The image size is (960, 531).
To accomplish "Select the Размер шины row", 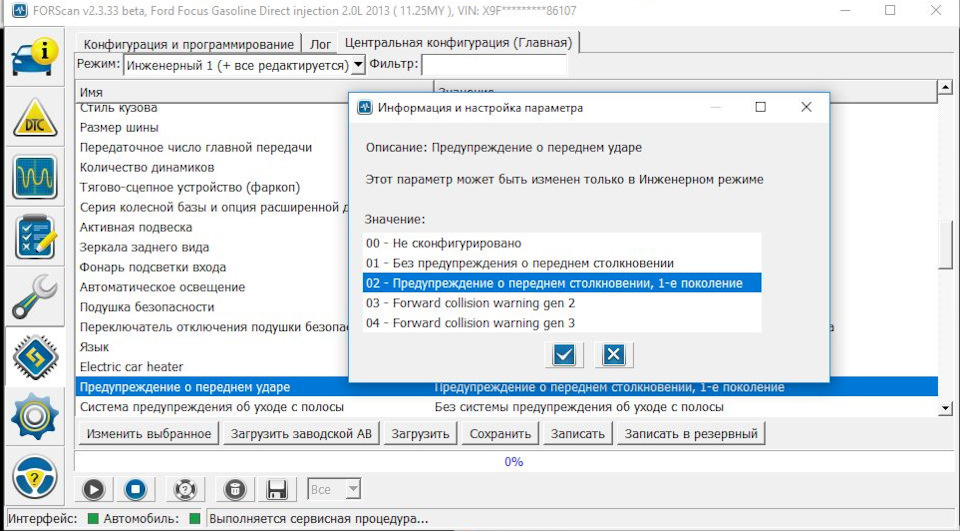I will [212, 127].
